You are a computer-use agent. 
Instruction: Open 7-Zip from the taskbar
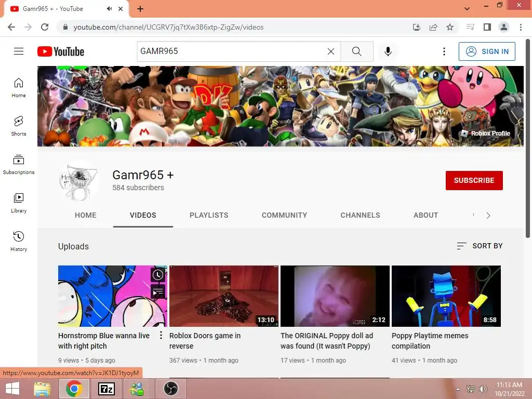click(106, 389)
